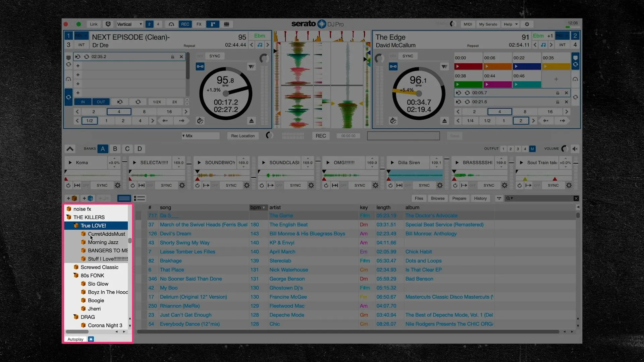The height and width of the screenshot is (362, 644).
Task: Open deck 2 platter options dropdown triangle
Action: 444,67
